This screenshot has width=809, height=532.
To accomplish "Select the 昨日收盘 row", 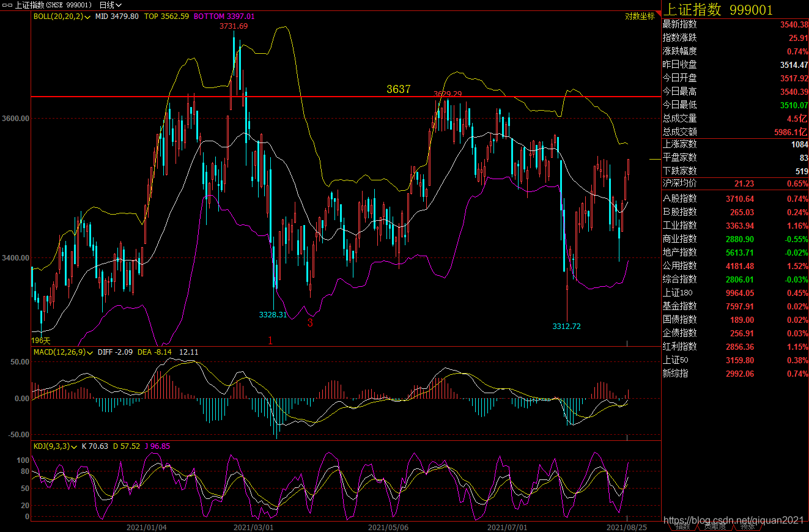I will point(736,65).
